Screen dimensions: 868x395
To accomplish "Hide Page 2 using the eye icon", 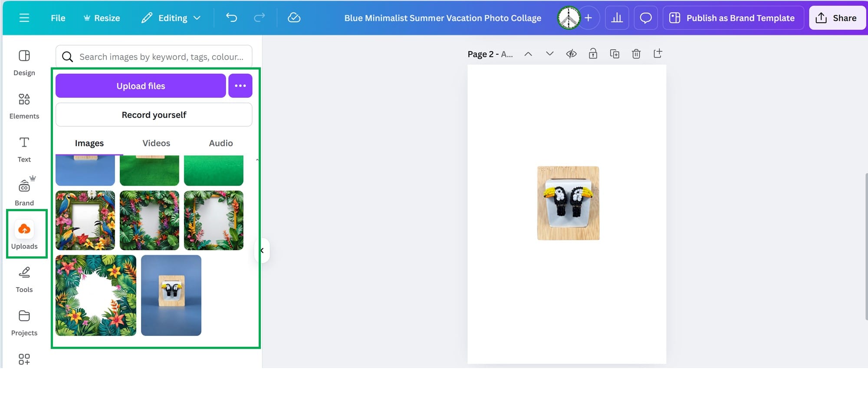I will pyautogui.click(x=571, y=53).
